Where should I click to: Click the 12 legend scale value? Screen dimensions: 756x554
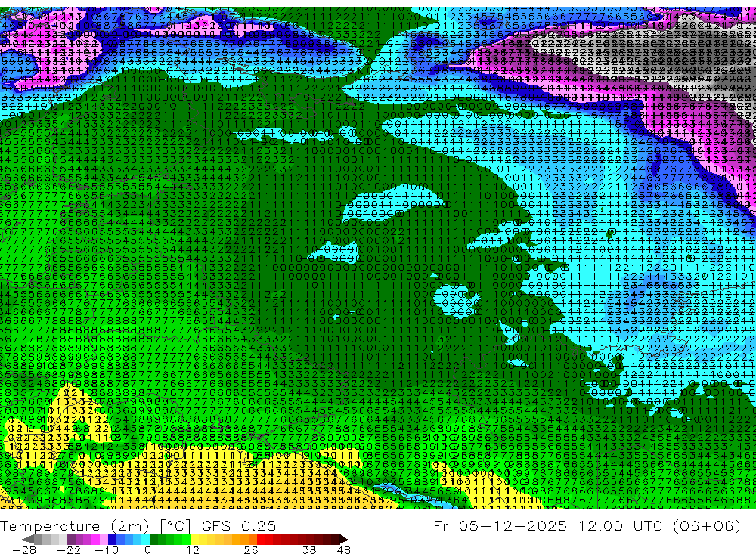[x=192, y=549]
